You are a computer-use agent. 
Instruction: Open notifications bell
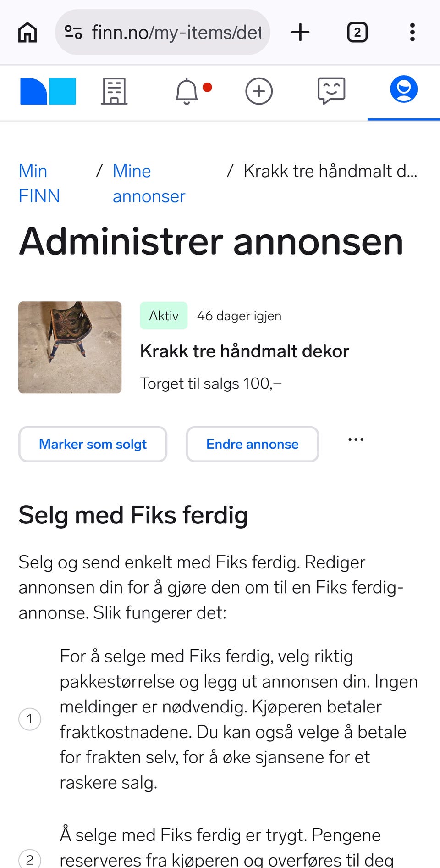[187, 91]
